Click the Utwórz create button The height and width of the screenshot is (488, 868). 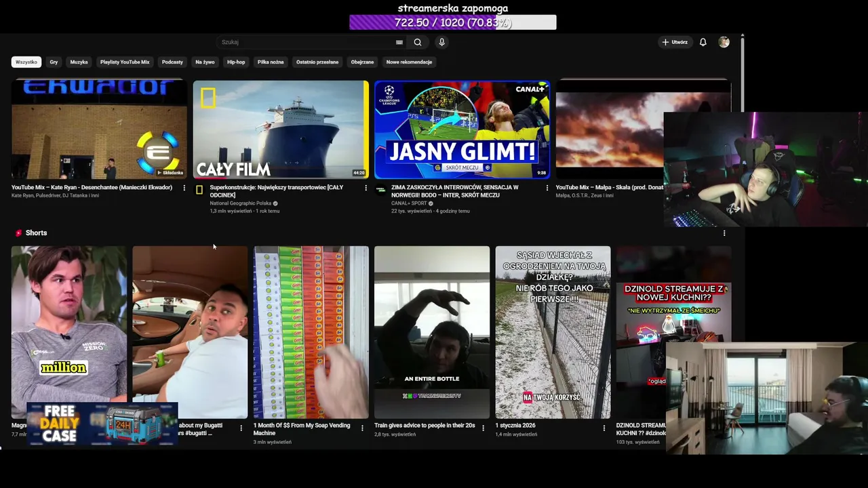[675, 42]
